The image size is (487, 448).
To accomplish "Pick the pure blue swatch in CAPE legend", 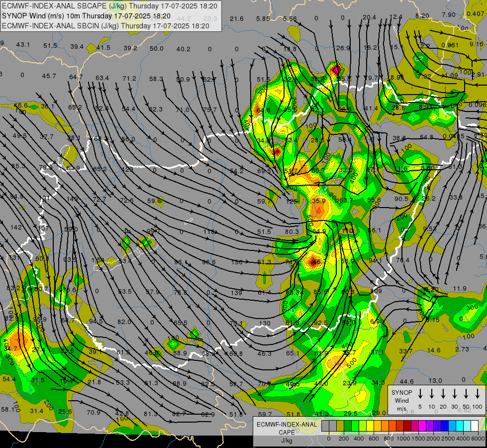I will coord(444,426).
